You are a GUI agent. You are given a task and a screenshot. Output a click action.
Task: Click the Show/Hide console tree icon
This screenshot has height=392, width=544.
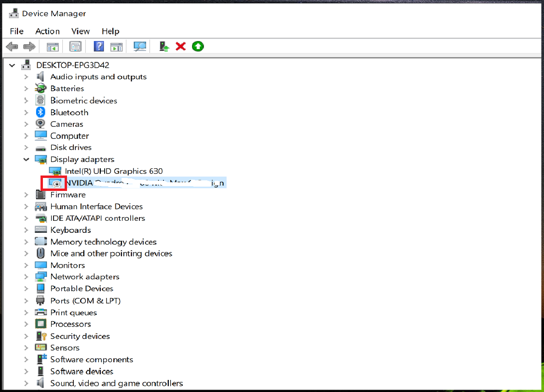coord(52,46)
